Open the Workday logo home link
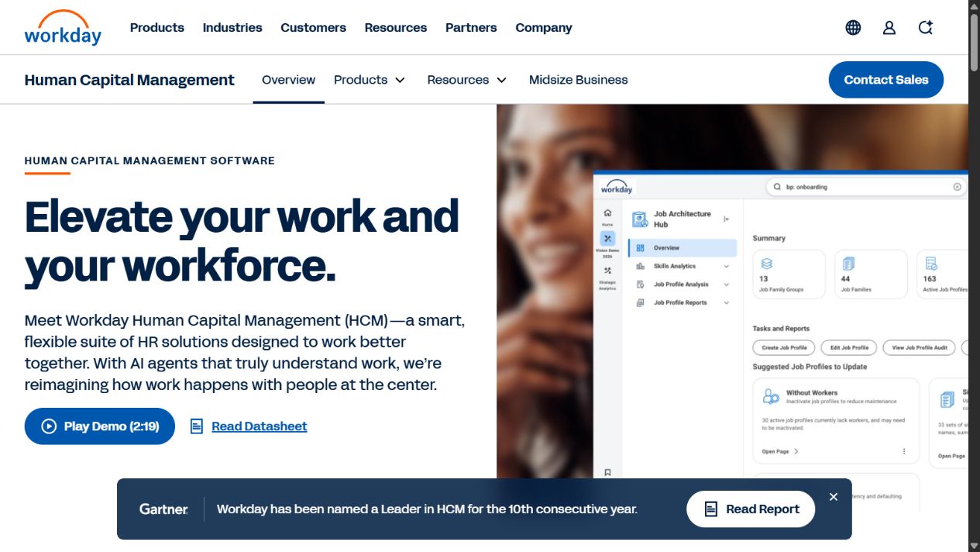 [x=63, y=28]
